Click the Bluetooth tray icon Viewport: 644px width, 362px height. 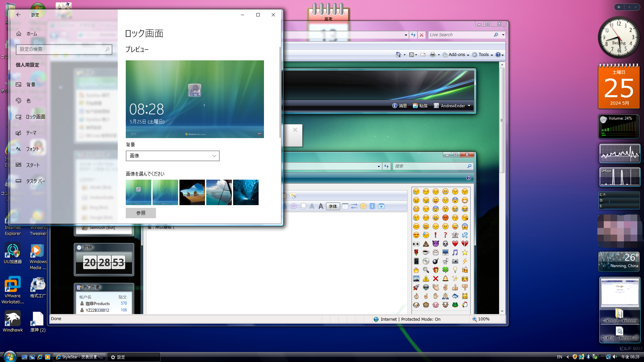588,357
